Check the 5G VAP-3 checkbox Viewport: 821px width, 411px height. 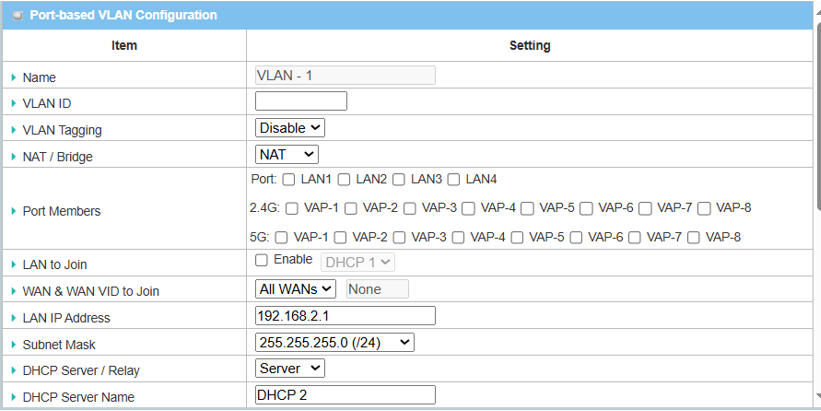[x=400, y=238]
